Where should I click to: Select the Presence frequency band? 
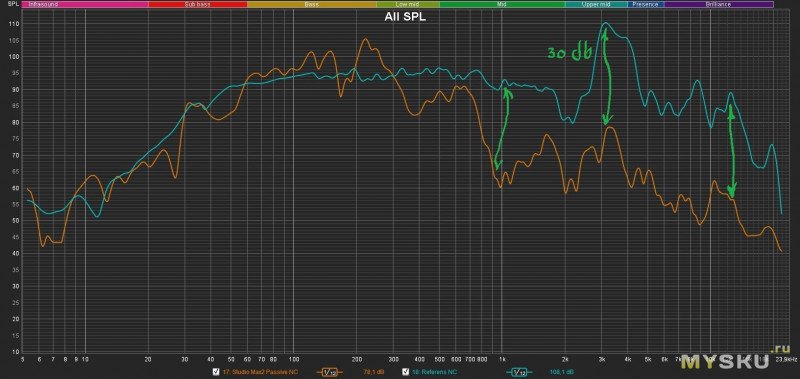(x=645, y=4)
